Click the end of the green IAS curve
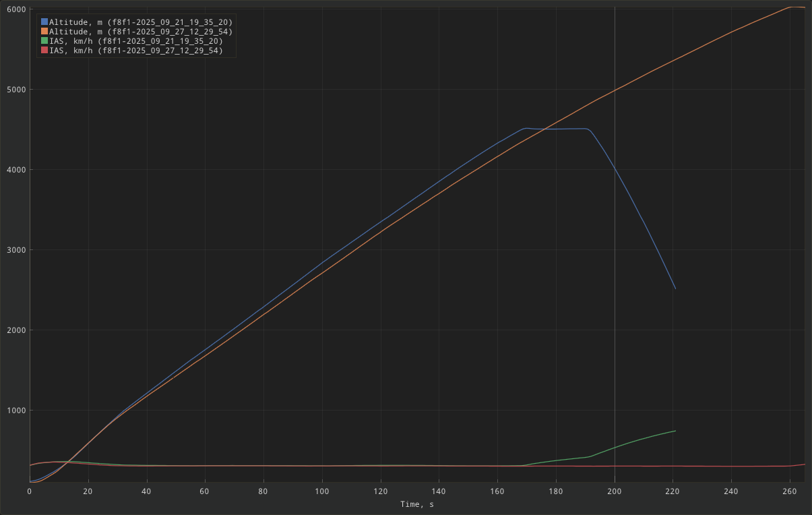Image resolution: width=812 pixels, height=515 pixels. coord(675,431)
